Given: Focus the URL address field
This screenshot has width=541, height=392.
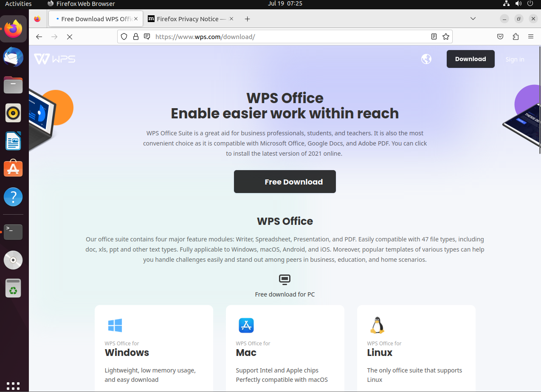Looking at the screenshot, I should pos(289,36).
